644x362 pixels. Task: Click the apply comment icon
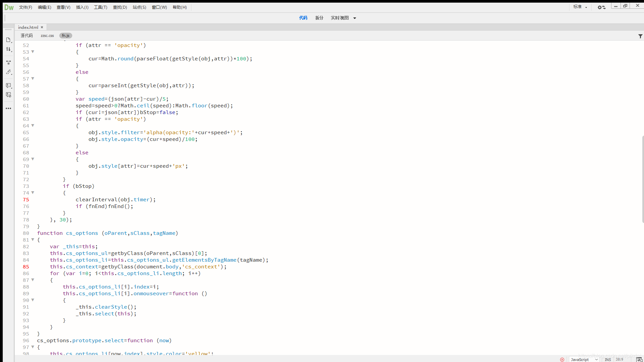[x=8, y=86]
